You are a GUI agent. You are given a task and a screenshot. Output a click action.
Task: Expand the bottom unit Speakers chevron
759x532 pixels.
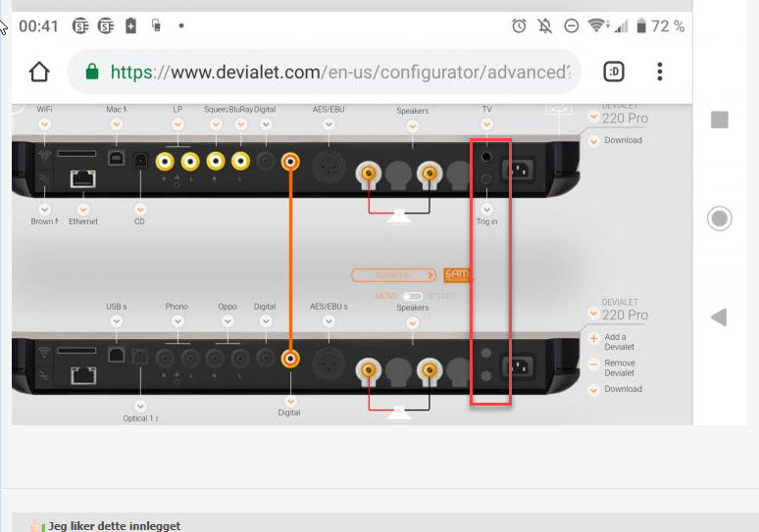(413, 323)
